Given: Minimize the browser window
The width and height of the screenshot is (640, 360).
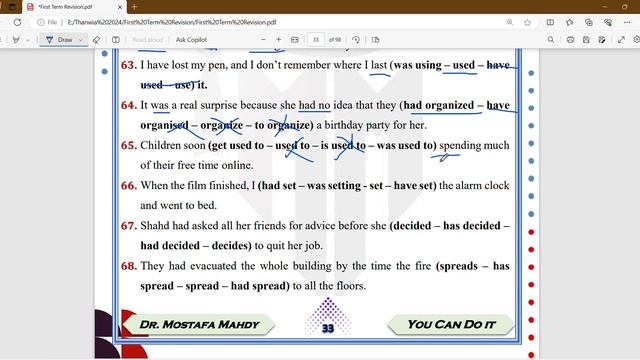Looking at the screenshot, I should [605, 7].
